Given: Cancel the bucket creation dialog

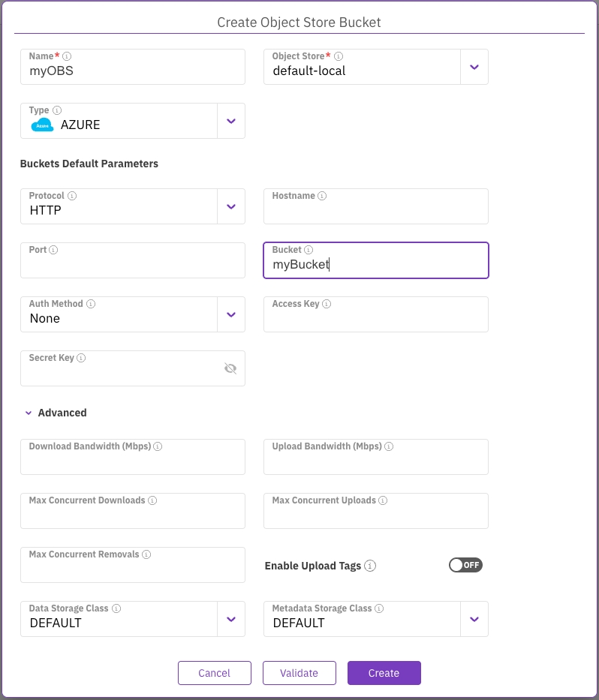Looking at the screenshot, I should tap(214, 673).
